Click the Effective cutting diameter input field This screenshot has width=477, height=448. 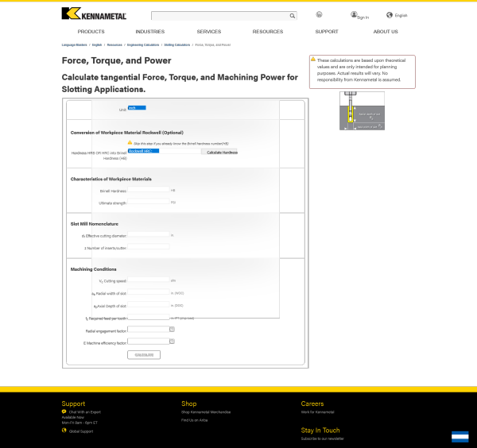click(149, 234)
